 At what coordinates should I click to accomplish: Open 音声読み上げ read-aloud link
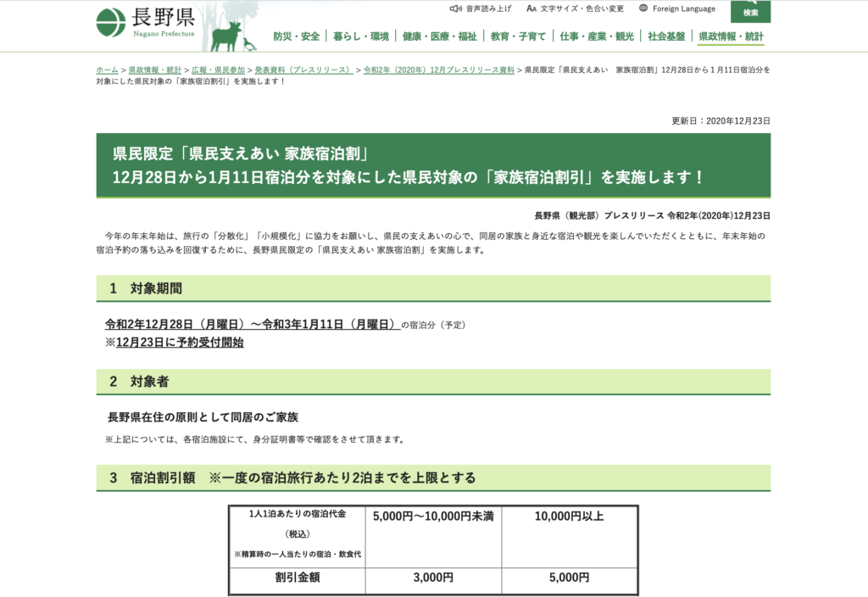[488, 8]
